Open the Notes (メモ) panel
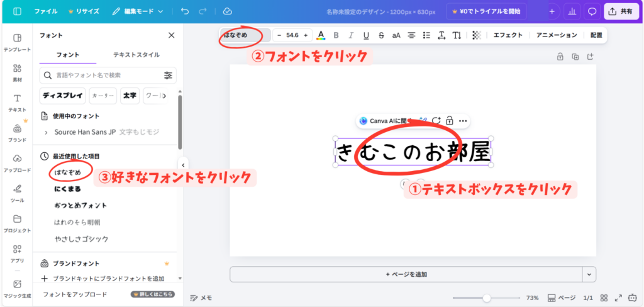The height and width of the screenshot is (307, 644). pyautogui.click(x=201, y=298)
